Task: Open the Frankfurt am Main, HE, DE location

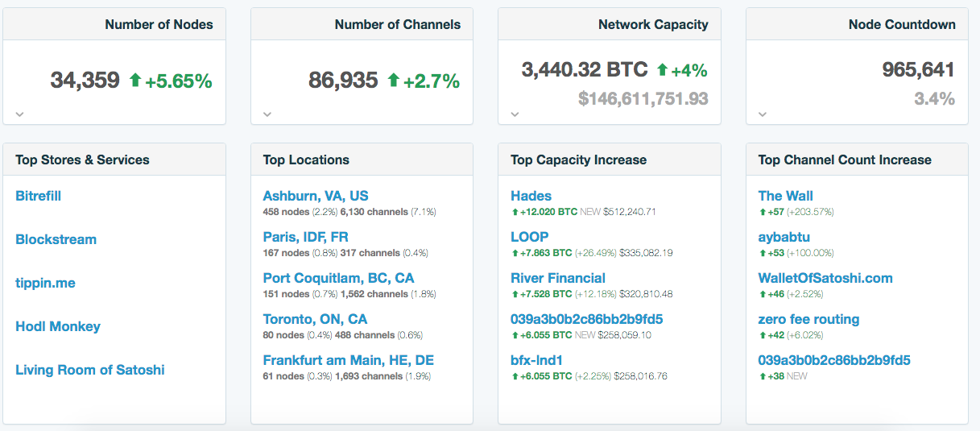Action: [x=348, y=360]
